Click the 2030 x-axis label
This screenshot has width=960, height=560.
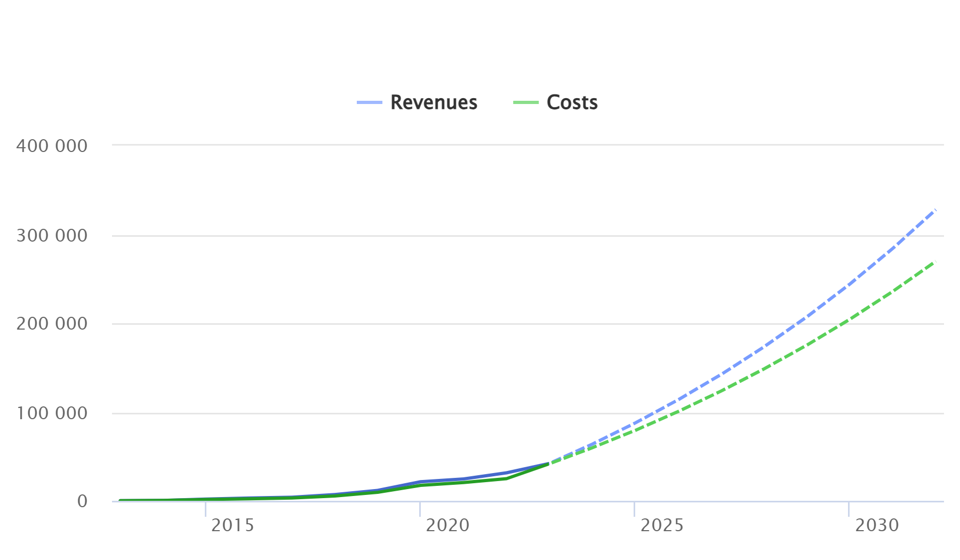877,525
